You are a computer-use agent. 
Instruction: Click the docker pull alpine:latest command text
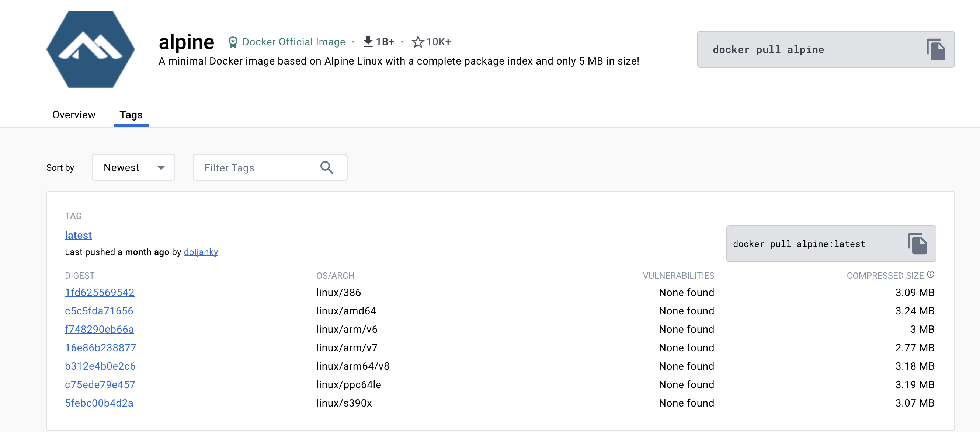799,244
